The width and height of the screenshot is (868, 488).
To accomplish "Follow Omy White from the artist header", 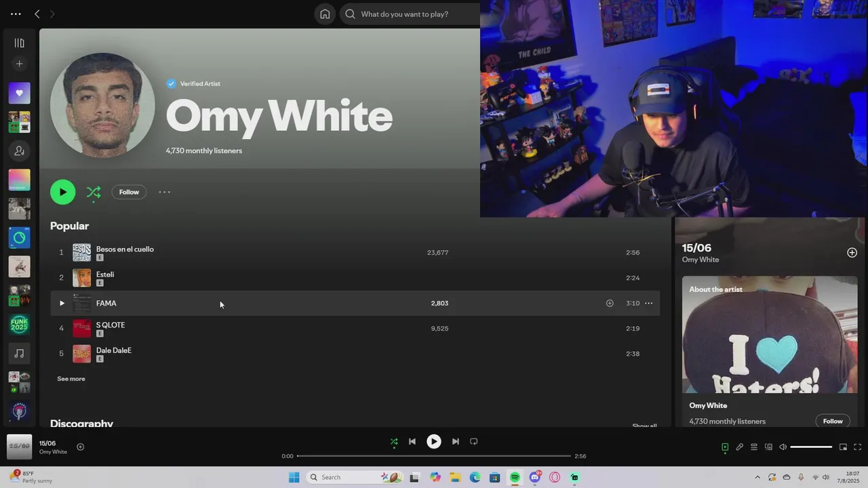I will pos(129,192).
